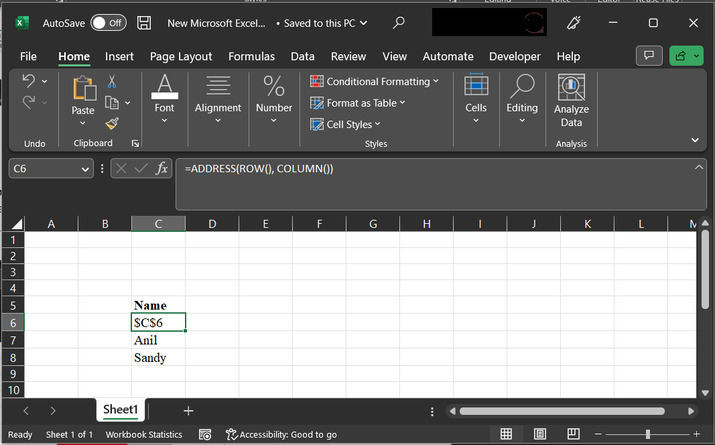The width and height of the screenshot is (715, 445).
Task: Select the cell containing Sandy
Action: coord(158,357)
